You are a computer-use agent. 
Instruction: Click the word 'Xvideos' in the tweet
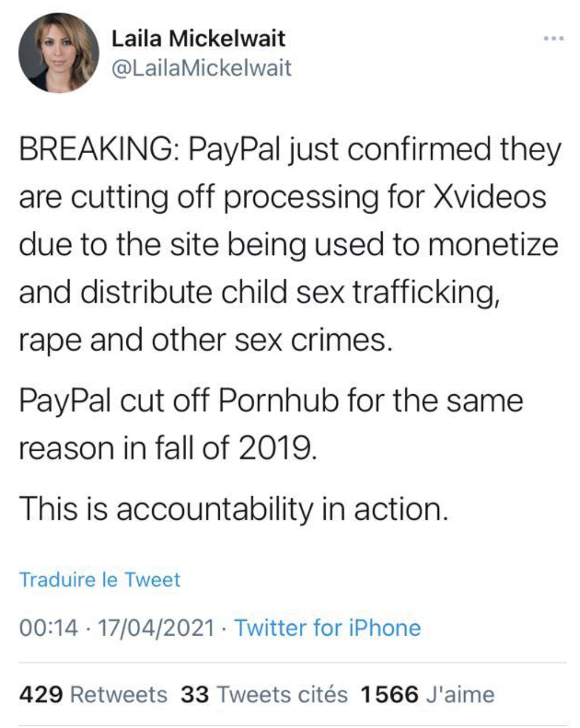pos(490,197)
